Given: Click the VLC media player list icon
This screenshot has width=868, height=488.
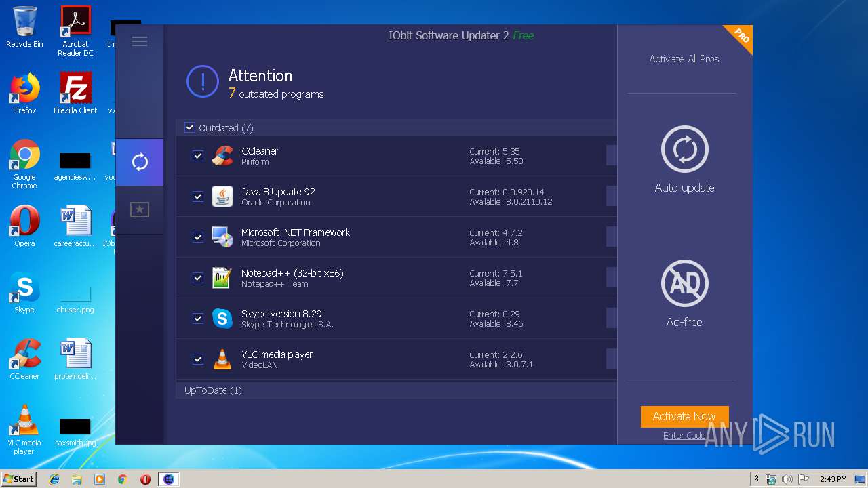Looking at the screenshot, I should point(222,359).
